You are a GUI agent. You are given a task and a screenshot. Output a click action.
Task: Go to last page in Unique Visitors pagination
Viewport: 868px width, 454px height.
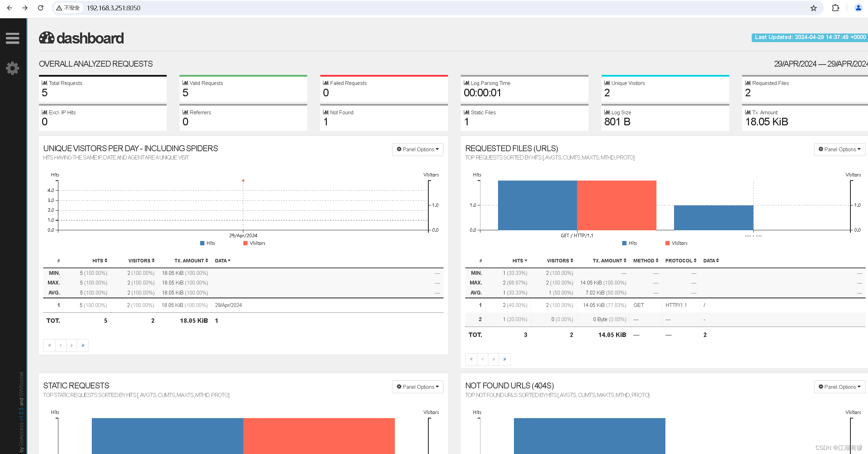(x=83, y=345)
